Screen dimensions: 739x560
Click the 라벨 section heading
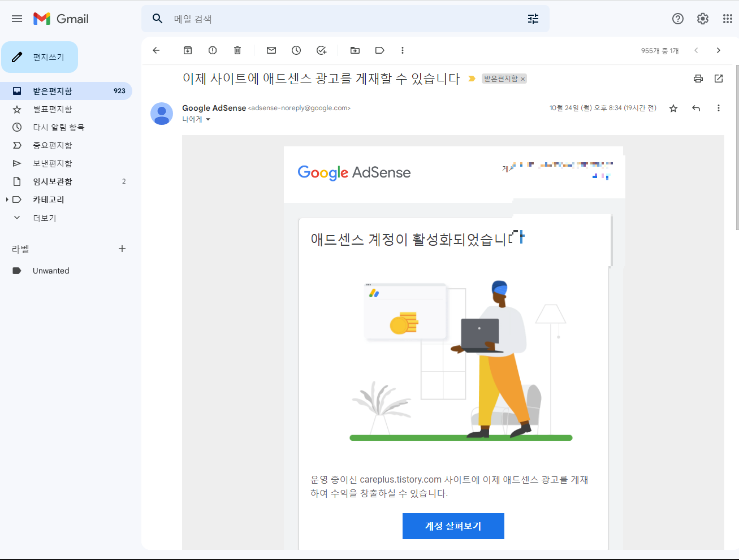[x=20, y=249]
